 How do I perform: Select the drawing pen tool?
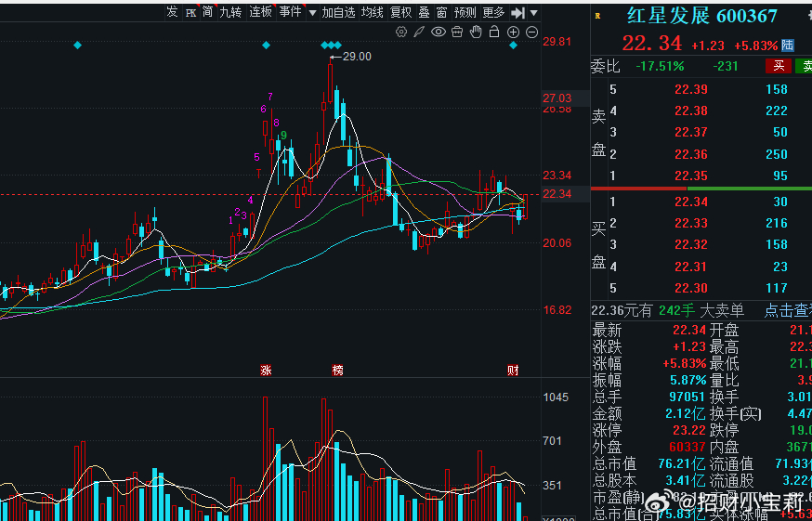pos(419,33)
